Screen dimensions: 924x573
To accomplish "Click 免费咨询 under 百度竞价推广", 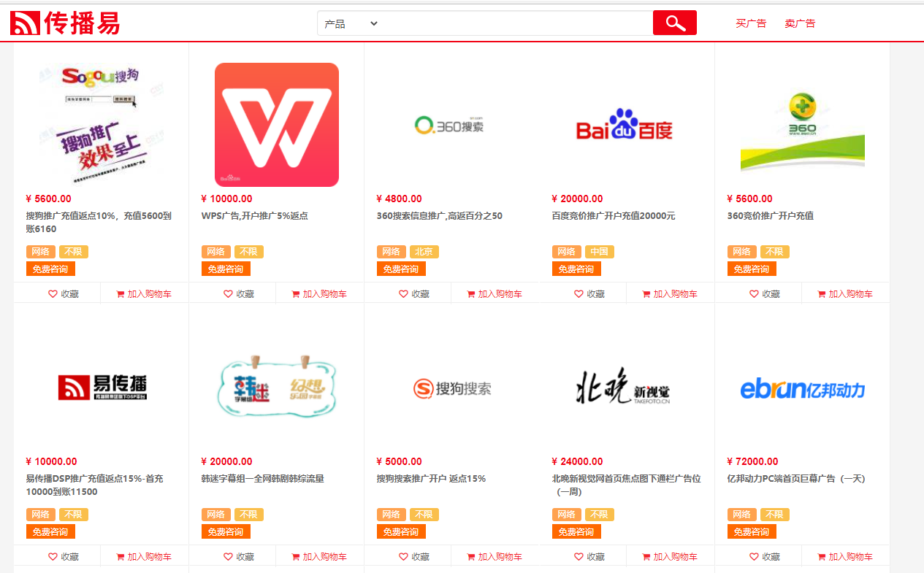I will [576, 269].
